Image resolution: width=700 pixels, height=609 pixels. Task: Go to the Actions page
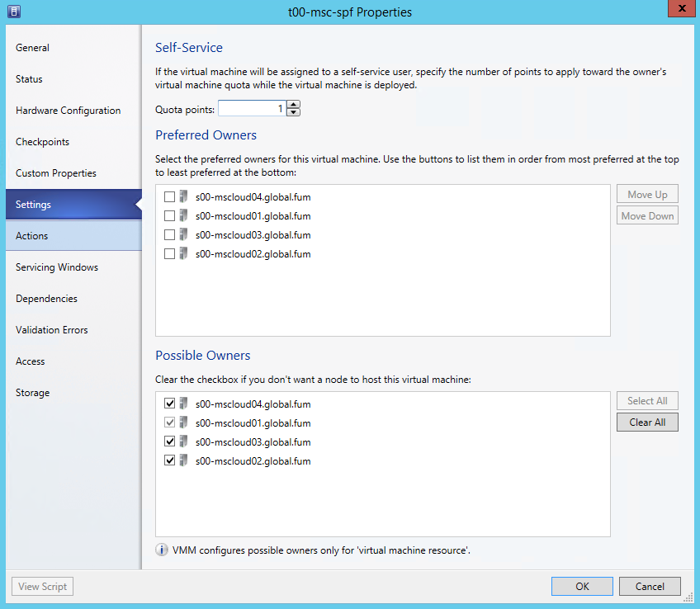click(32, 236)
